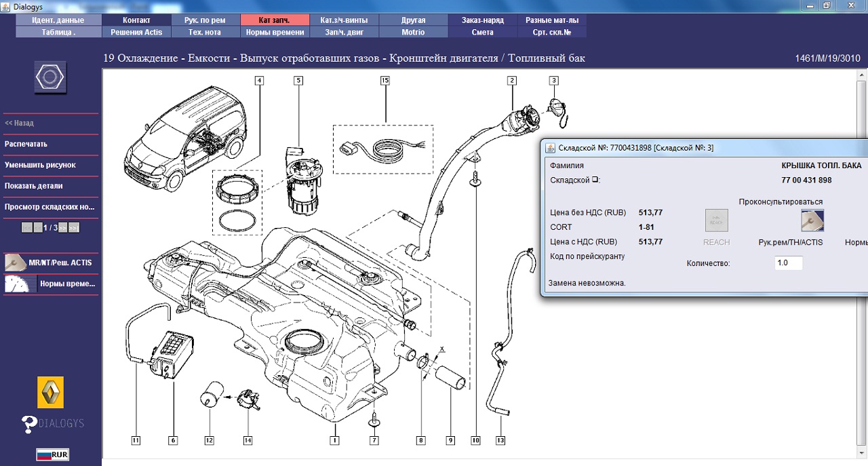Select part callout number 4 sealing rings
868x466 pixels.
click(x=259, y=80)
